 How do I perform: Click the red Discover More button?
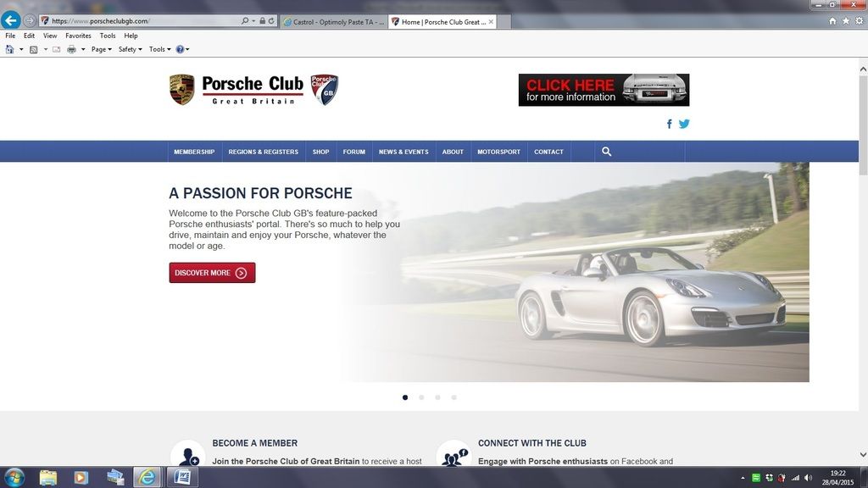pos(212,273)
